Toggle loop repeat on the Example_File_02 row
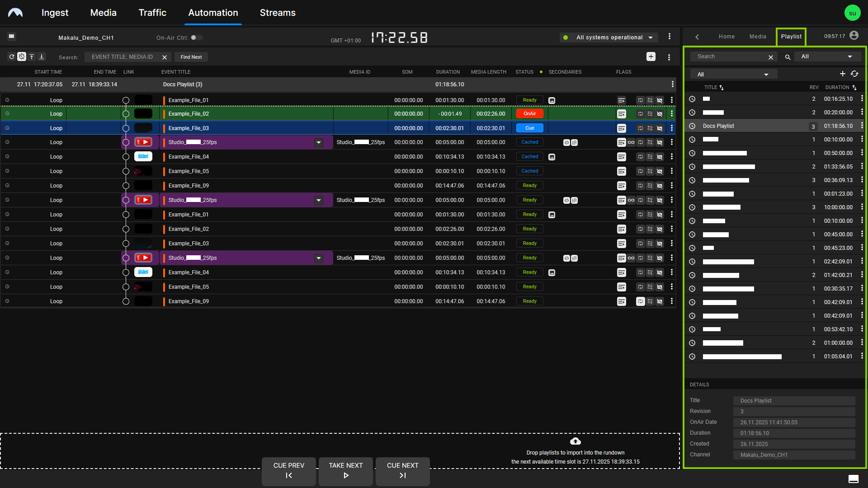 pos(640,113)
